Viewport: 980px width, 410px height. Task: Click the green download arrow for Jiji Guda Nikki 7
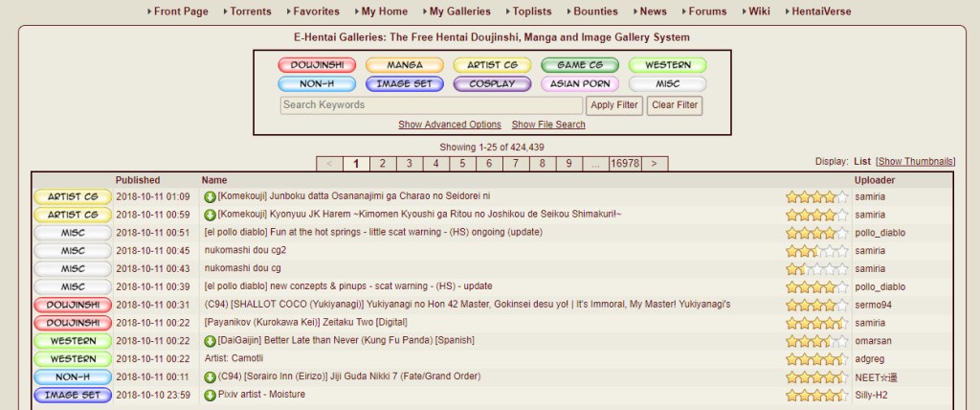pyautogui.click(x=210, y=377)
